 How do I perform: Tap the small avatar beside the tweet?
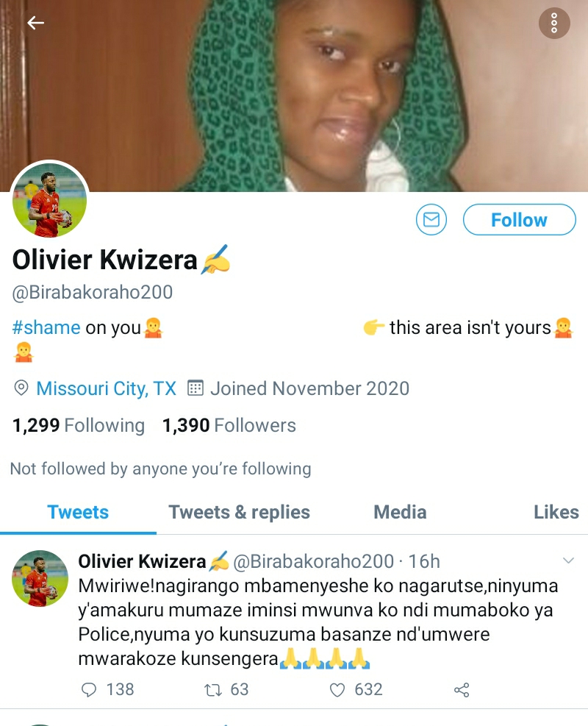[x=40, y=578]
